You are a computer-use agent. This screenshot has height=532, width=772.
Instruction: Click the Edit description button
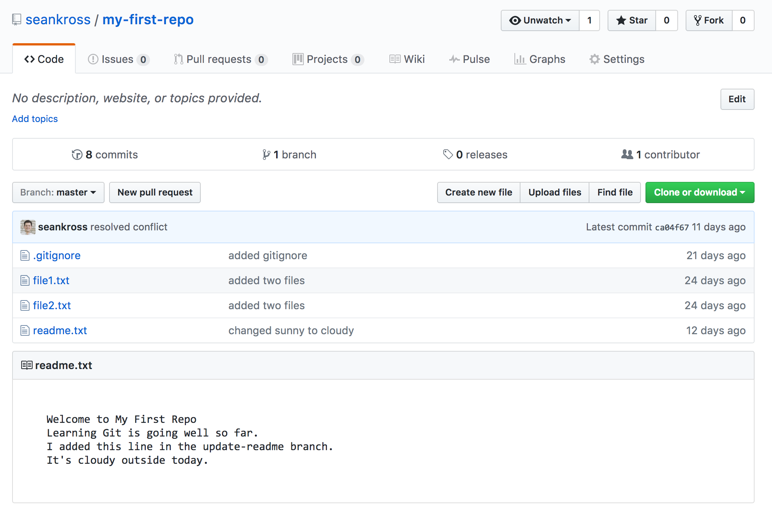click(737, 99)
